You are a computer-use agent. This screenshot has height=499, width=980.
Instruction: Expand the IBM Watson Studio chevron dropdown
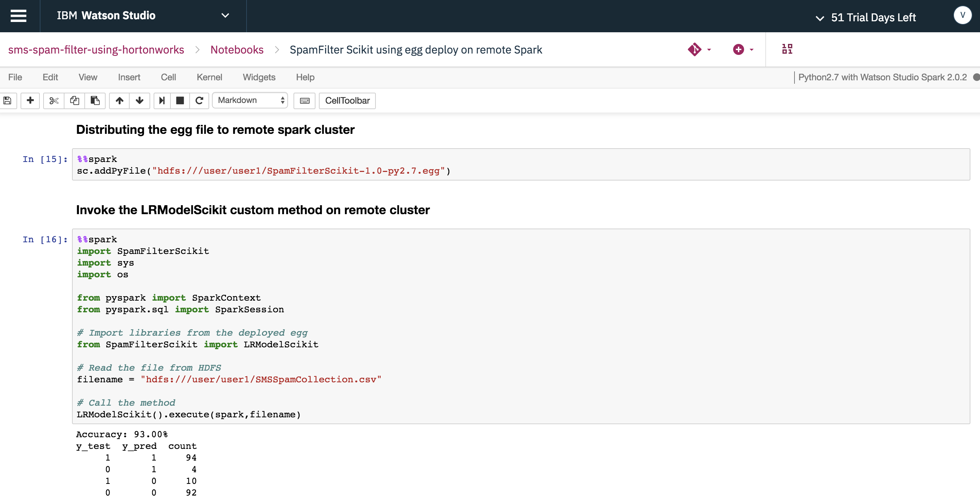(225, 15)
